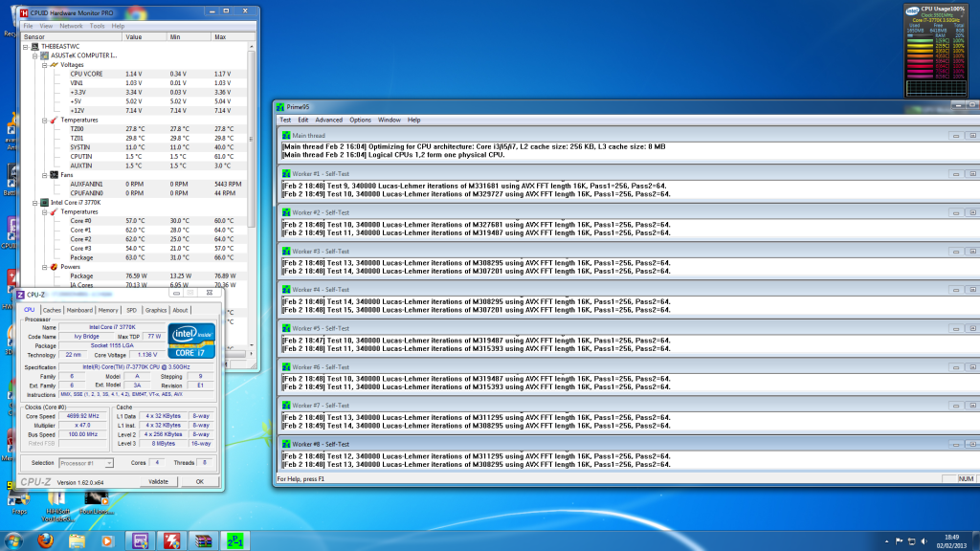Click the OK button in CPU-Z
This screenshot has height=551, width=980.
199,482
